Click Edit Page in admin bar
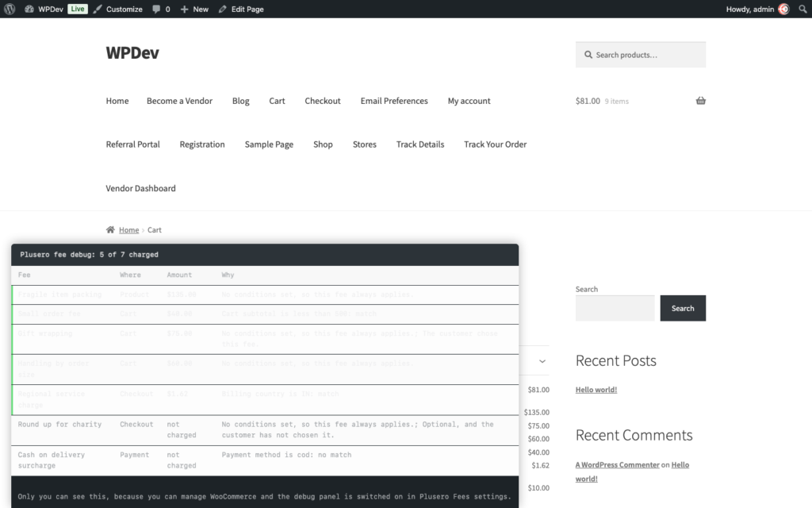The width and height of the screenshot is (812, 508). [x=241, y=9]
